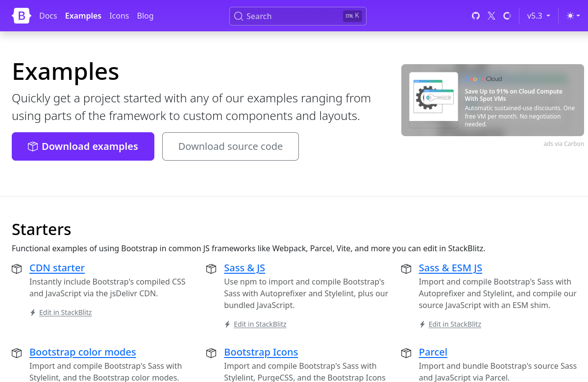Open the GitHub icon in navbar

[x=476, y=16]
